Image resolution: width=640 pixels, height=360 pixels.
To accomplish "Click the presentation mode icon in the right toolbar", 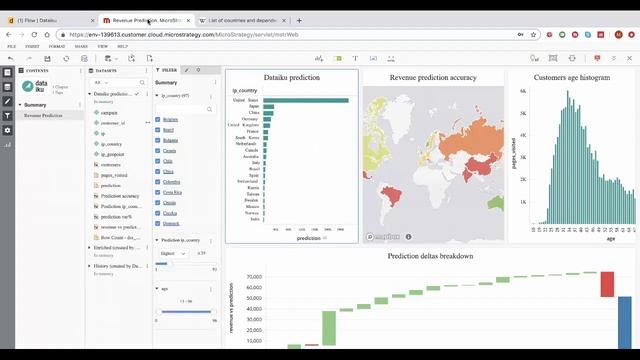I will click(553, 59).
